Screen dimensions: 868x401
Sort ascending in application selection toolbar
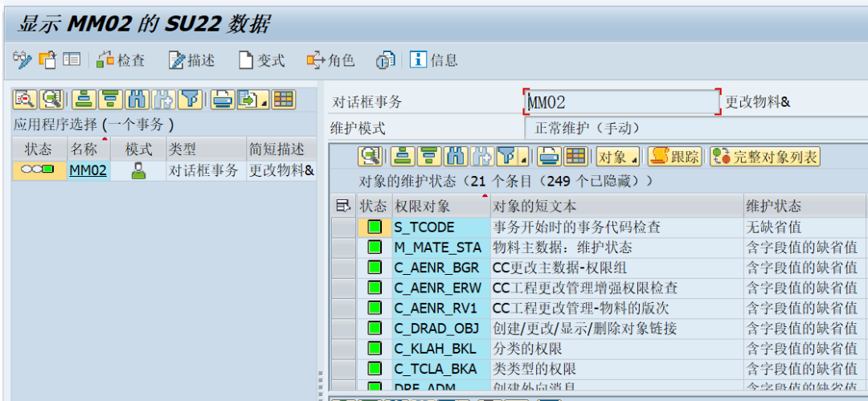pos(84,100)
